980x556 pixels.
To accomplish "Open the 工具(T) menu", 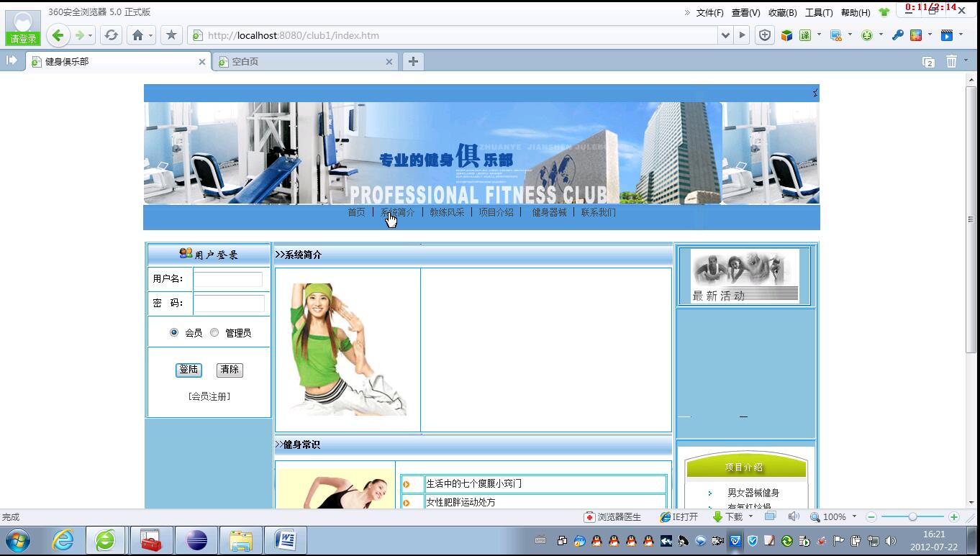I will (819, 13).
